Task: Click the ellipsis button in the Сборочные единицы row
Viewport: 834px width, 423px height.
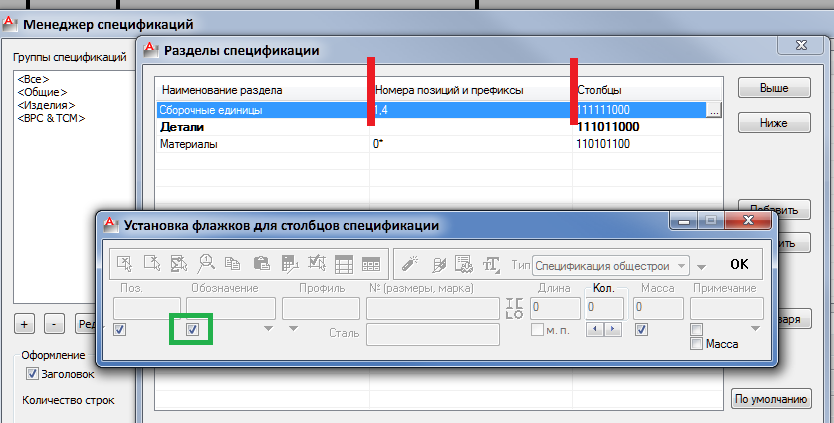Action: [713, 110]
